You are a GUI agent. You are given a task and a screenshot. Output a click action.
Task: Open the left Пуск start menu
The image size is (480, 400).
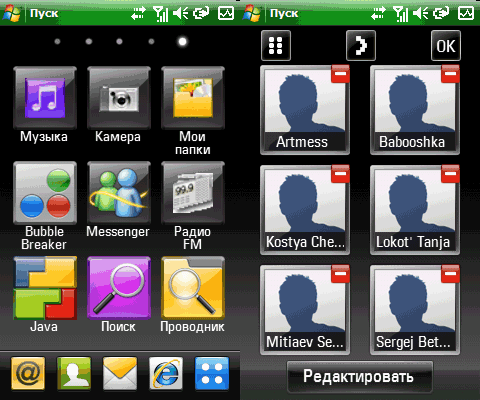[x=31, y=13]
